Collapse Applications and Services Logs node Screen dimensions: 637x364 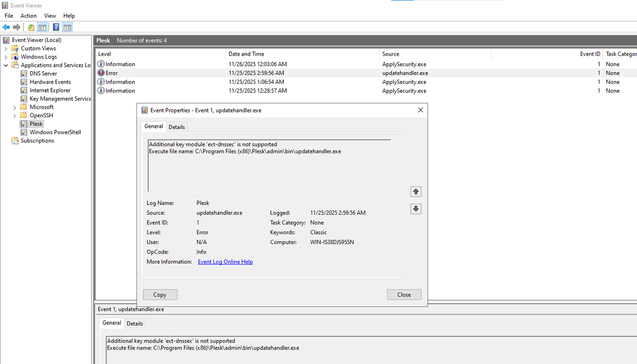[6, 65]
